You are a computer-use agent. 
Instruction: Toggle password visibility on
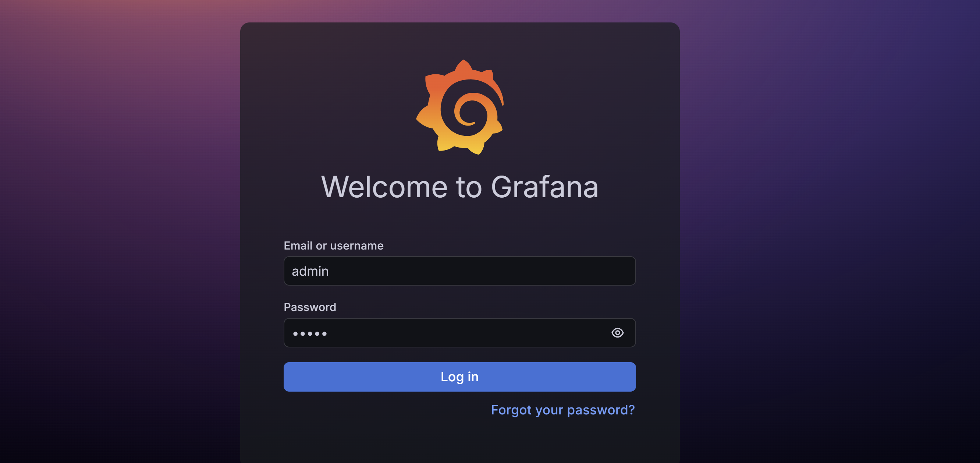pos(617,333)
